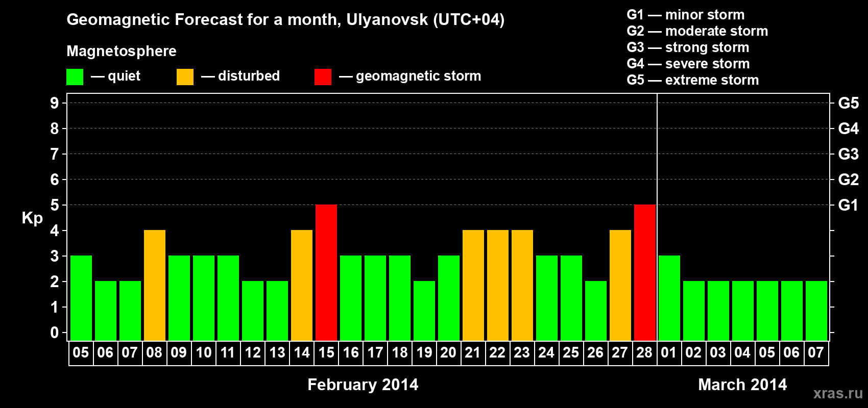This screenshot has width=868, height=408.
Task: Click the March 2014 month label
Action: pyautogui.click(x=742, y=385)
